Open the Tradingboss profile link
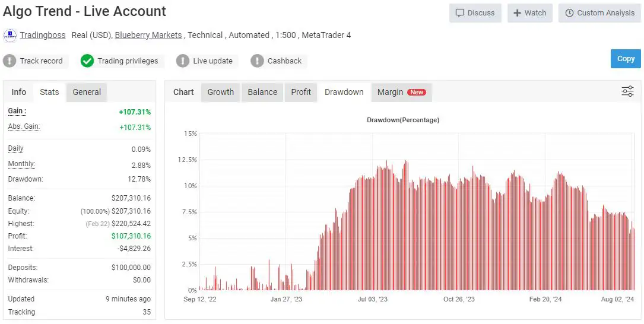 click(x=43, y=35)
